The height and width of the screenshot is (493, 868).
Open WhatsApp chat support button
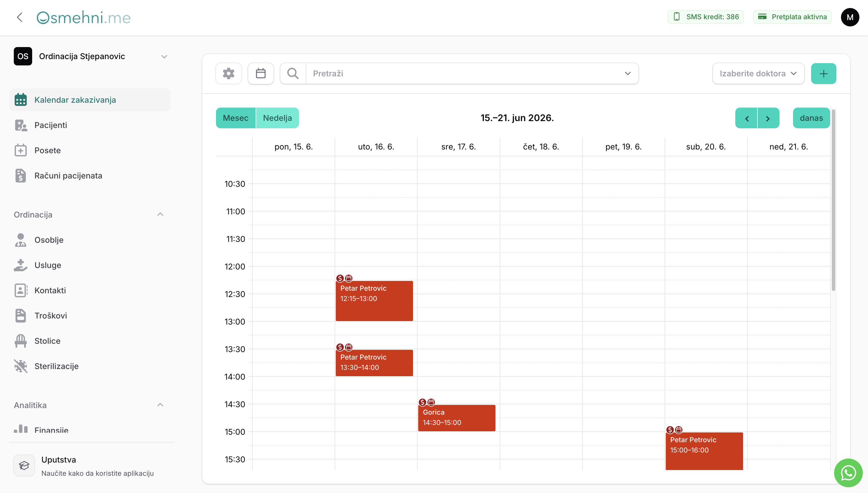[848, 473]
